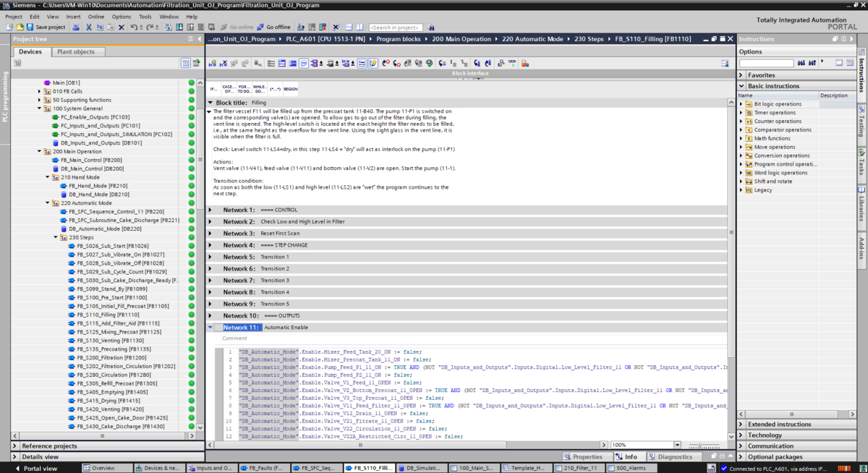868x473 pixels.
Task: Insert a REGION snippet from the favorites bar
Action: click(290, 89)
